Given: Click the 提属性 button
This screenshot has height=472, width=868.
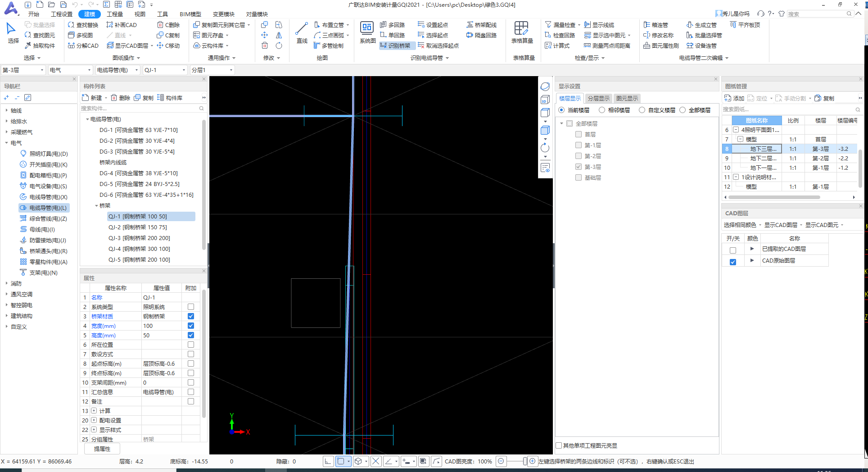Looking at the screenshot, I should [x=102, y=449].
